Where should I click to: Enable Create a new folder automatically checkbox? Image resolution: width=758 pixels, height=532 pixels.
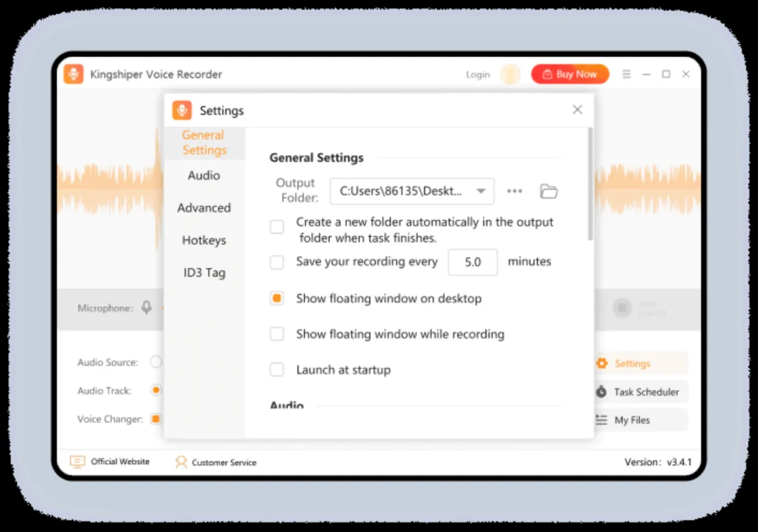click(x=277, y=227)
